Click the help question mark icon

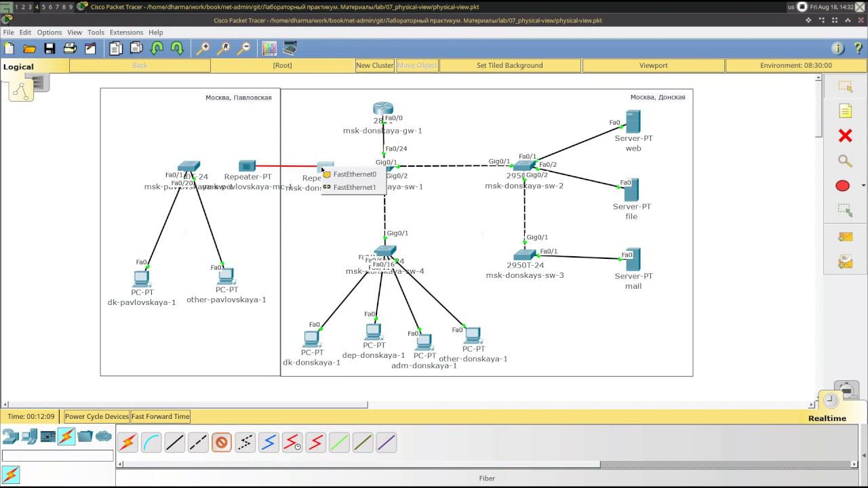pyautogui.click(x=859, y=48)
